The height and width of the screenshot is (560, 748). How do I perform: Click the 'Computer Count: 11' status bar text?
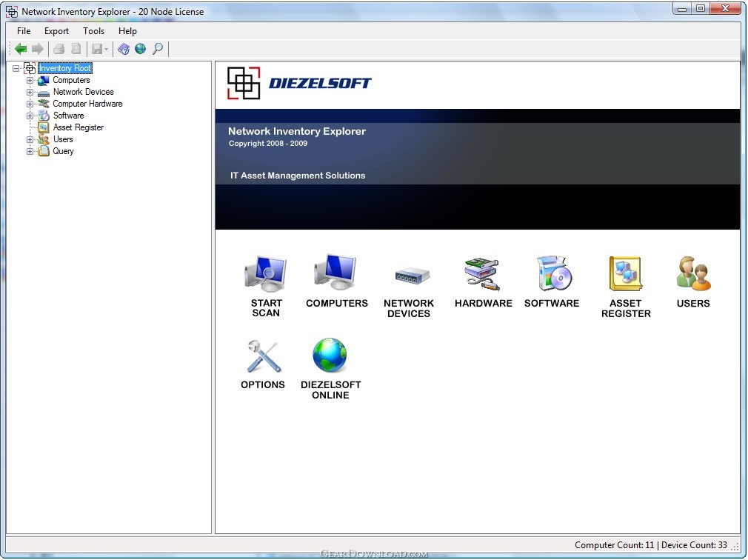pos(615,545)
